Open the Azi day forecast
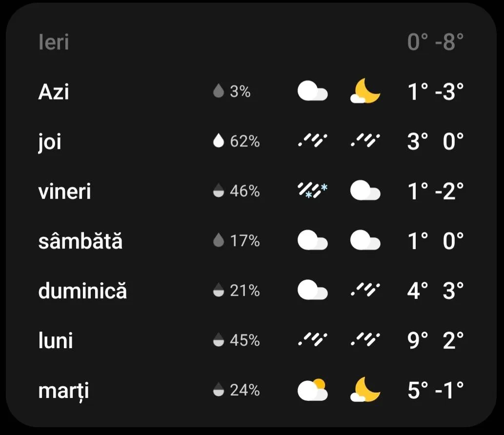504x435 pixels. pyautogui.click(x=54, y=91)
